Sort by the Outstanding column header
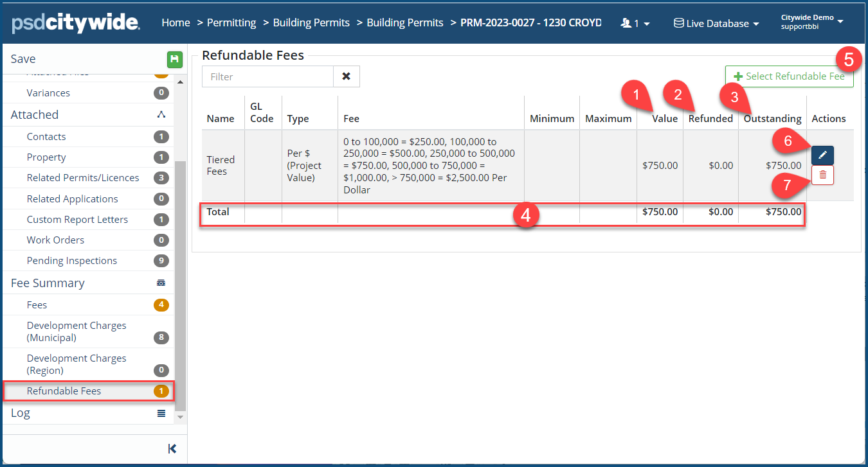The height and width of the screenshot is (467, 868). tap(773, 119)
